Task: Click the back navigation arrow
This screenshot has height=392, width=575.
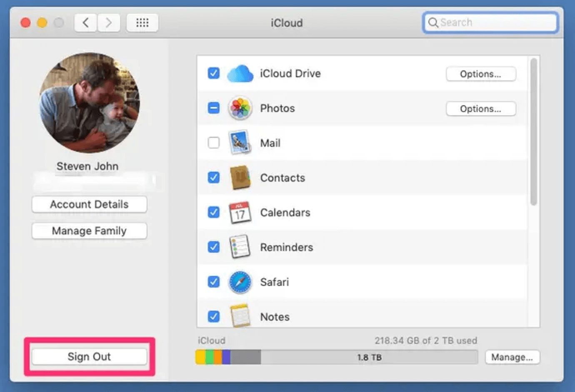Action: point(85,22)
